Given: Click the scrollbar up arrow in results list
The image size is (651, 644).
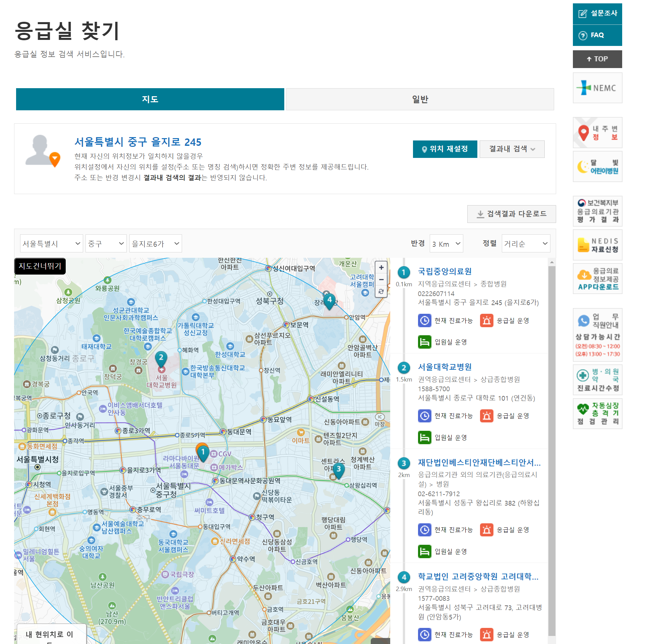Looking at the screenshot, I should (551, 262).
